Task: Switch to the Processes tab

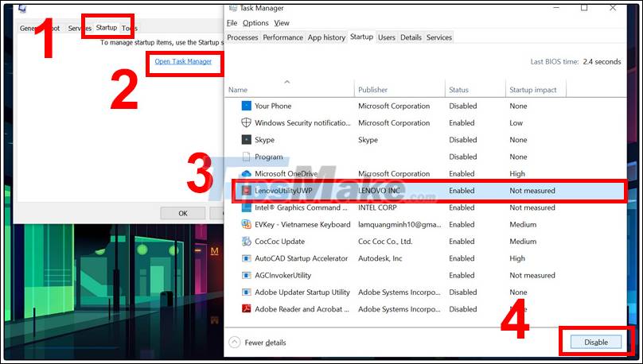Action: 243,37
